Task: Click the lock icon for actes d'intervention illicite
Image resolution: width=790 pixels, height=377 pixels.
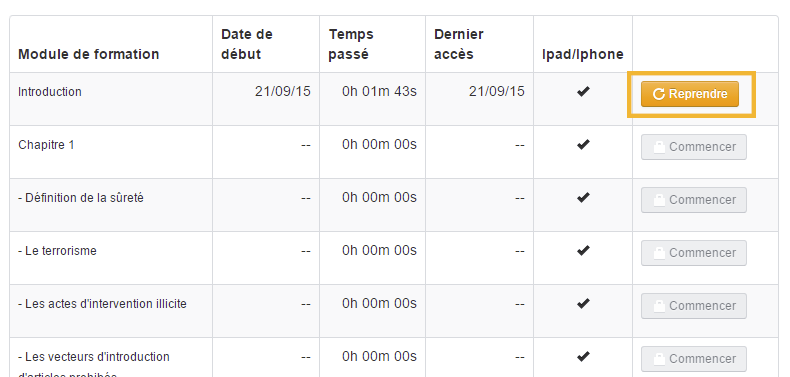Action: pos(659,306)
